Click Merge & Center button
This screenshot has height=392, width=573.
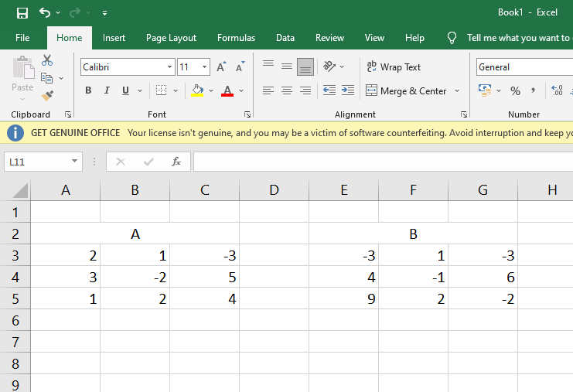[x=406, y=90]
